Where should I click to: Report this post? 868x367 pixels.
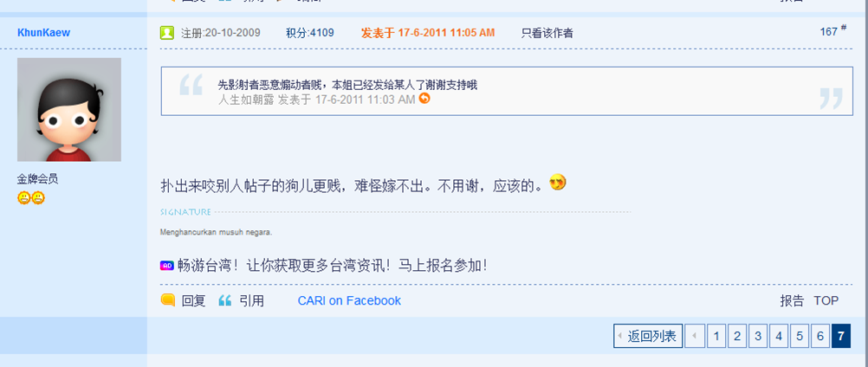point(792,300)
